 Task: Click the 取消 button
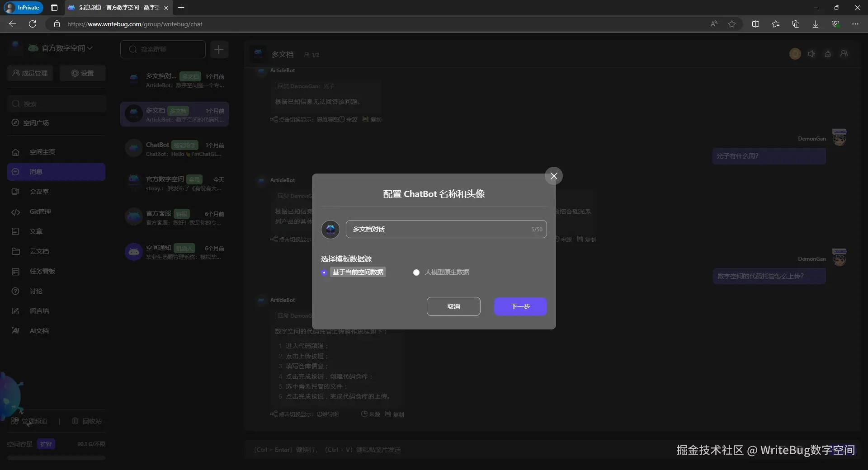pos(453,306)
